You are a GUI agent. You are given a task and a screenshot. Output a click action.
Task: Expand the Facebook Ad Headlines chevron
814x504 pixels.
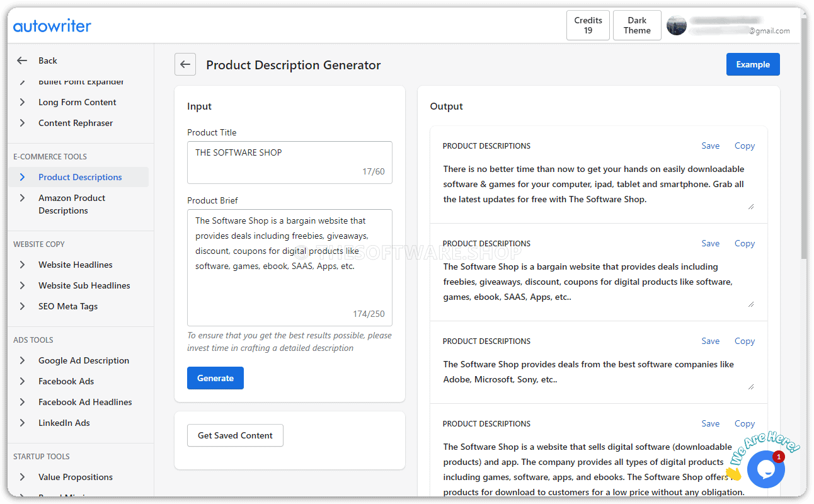pos(22,402)
